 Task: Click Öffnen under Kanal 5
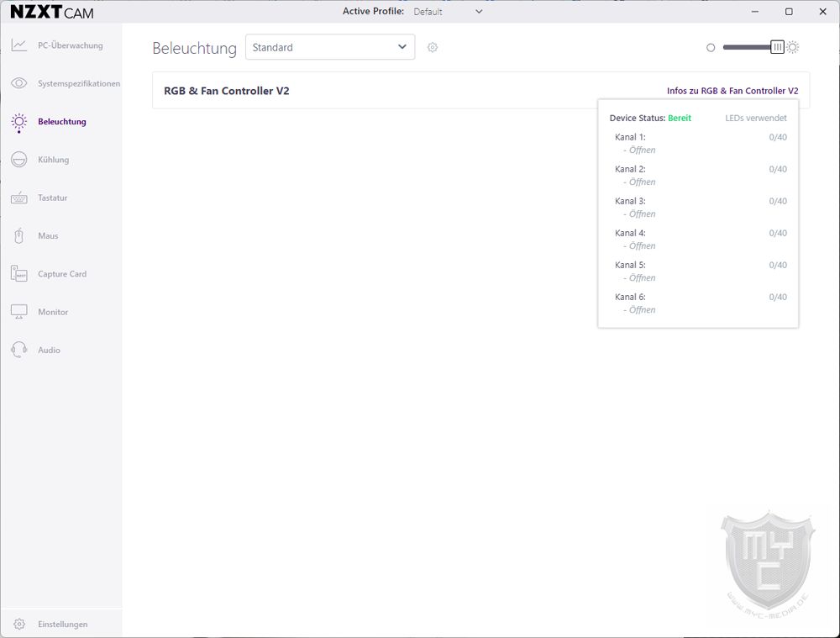[642, 277]
